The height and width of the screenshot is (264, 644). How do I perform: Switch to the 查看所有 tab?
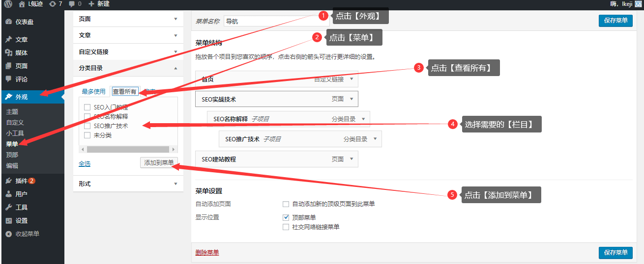tap(124, 92)
